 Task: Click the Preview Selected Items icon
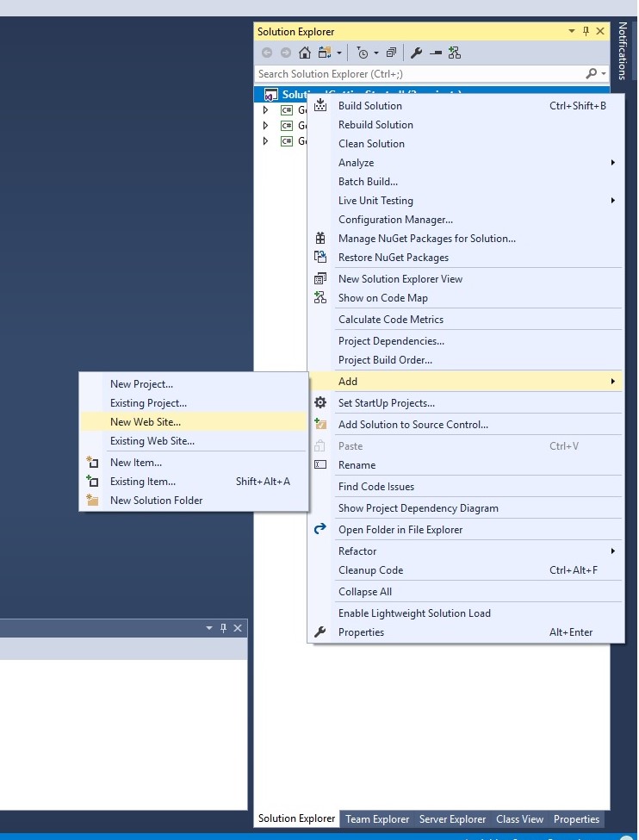tap(436, 53)
